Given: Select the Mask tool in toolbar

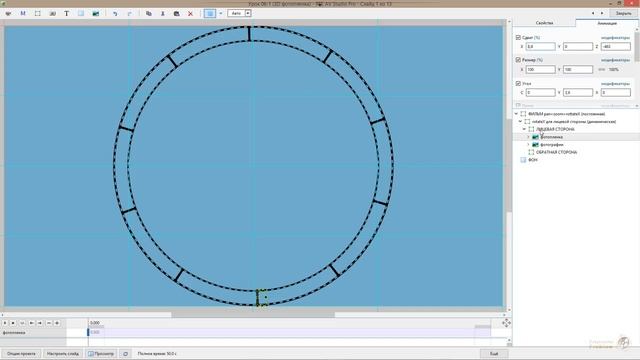Looking at the screenshot, I should pyautogui.click(x=23, y=13).
